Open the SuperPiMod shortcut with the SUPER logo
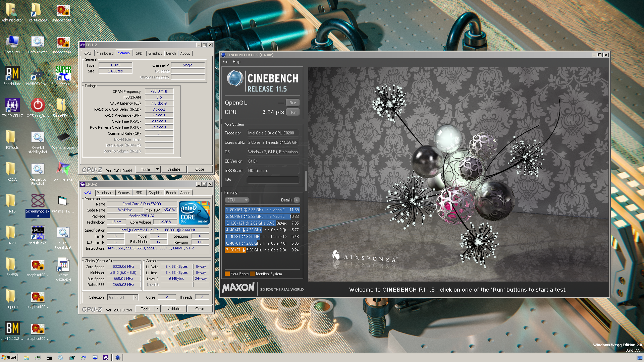Viewport: 644px width, 362px height. [x=63, y=76]
